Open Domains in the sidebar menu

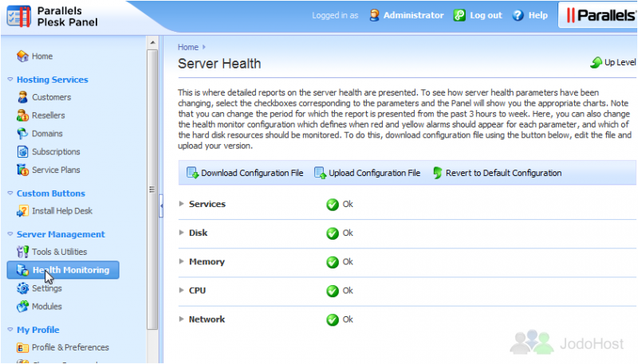coord(47,133)
